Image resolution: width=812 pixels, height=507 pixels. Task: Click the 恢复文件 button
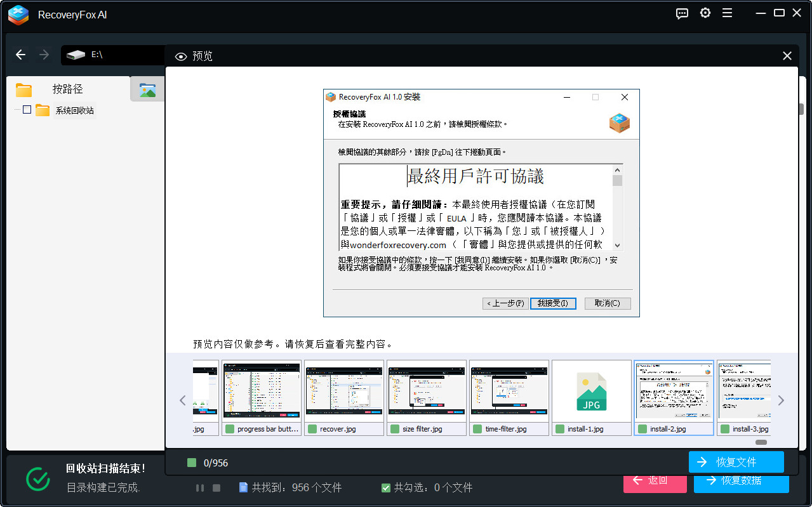click(x=736, y=462)
